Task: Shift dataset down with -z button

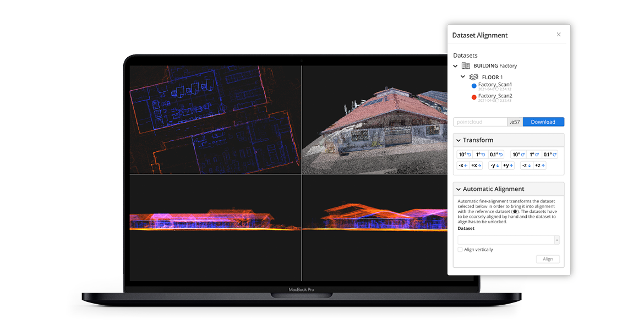Action: coord(526,165)
